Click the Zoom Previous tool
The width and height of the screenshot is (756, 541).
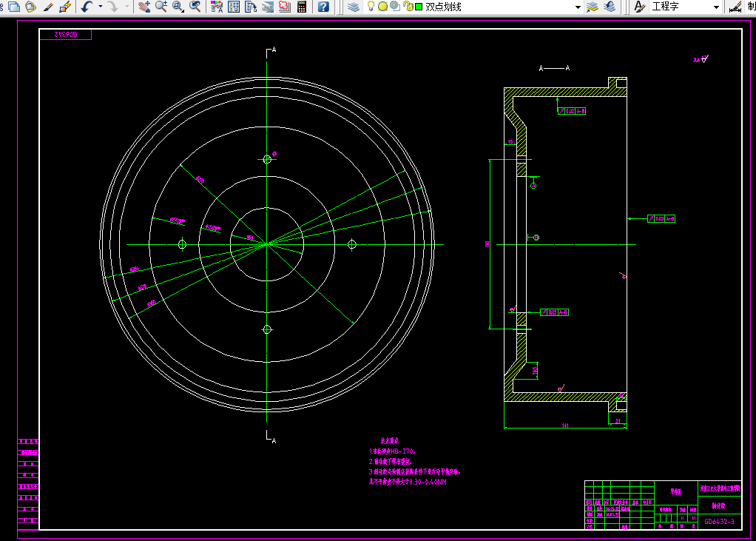point(195,7)
